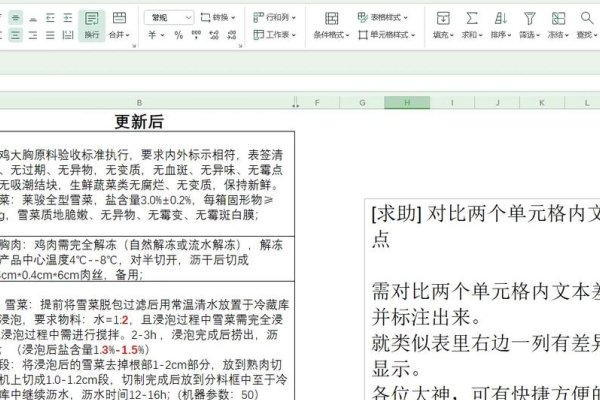The image size is (600, 400).
Task: Open the 常规 number format combo box
Action: [x=169, y=18]
